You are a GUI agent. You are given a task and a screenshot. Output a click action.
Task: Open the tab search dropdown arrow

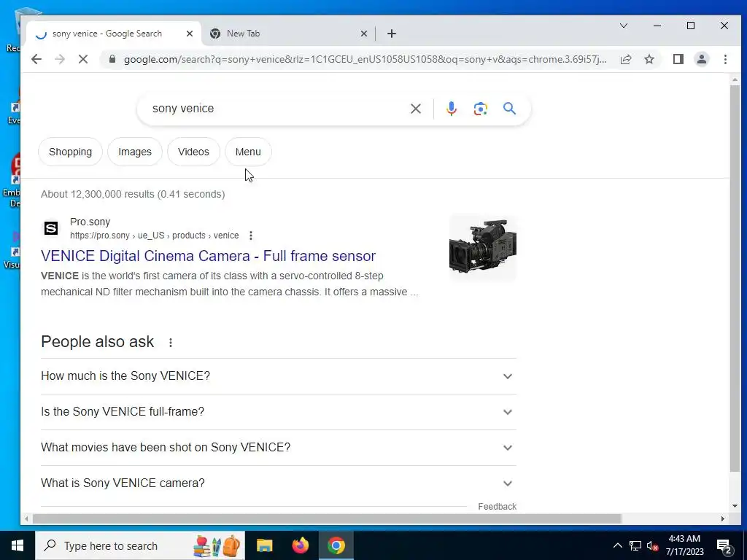pyautogui.click(x=623, y=26)
